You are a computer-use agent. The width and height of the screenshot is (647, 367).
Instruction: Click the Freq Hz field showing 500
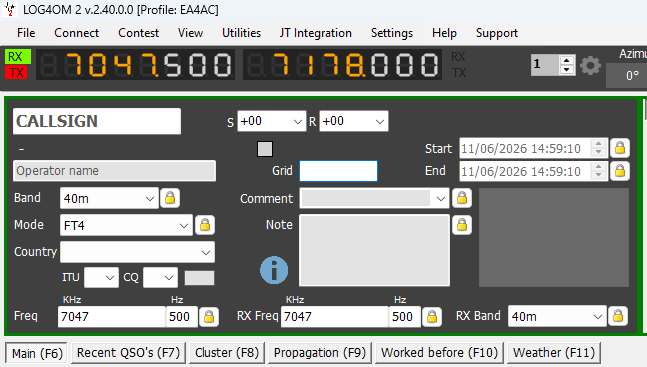point(182,317)
